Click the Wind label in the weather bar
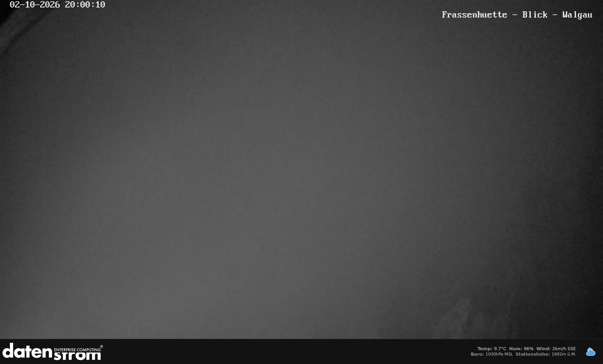603x364 pixels. [x=543, y=349]
